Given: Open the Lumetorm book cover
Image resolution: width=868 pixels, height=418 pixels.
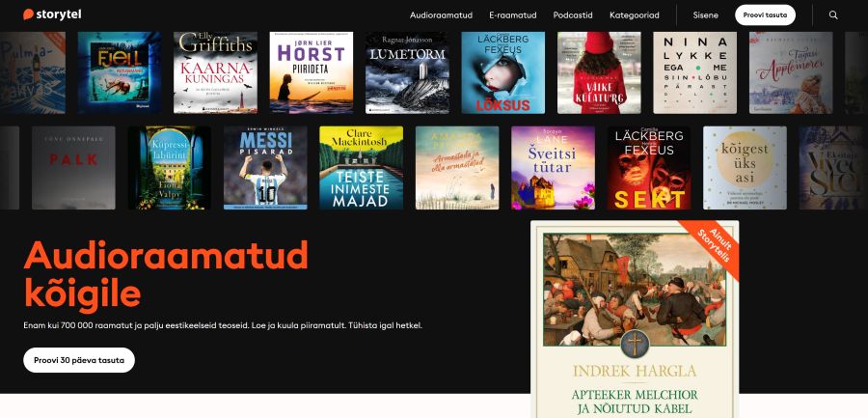Looking at the screenshot, I should (x=407, y=72).
